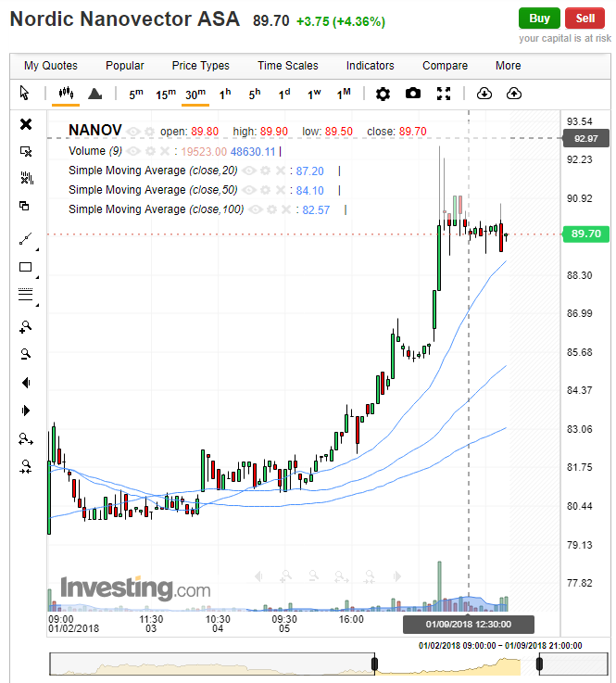Switch to area chart type
616x683 pixels.
[x=94, y=94]
